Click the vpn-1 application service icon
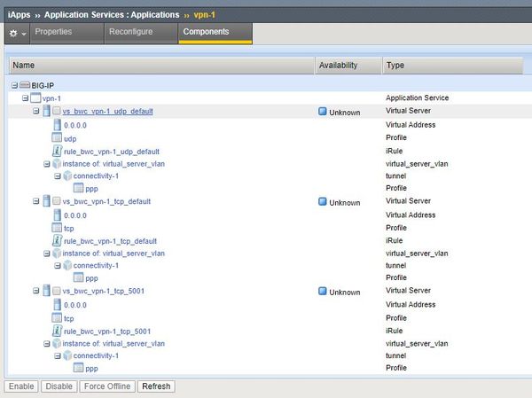Image resolution: width=532 pixels, height=398 pixels. coord(35,98)
